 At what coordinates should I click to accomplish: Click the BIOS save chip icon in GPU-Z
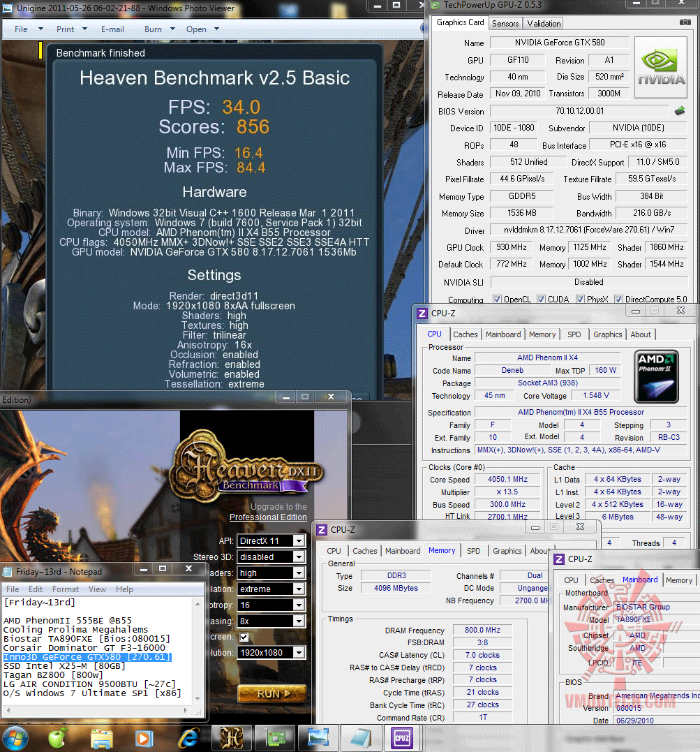pyautogui.click(x=679, y=111)
